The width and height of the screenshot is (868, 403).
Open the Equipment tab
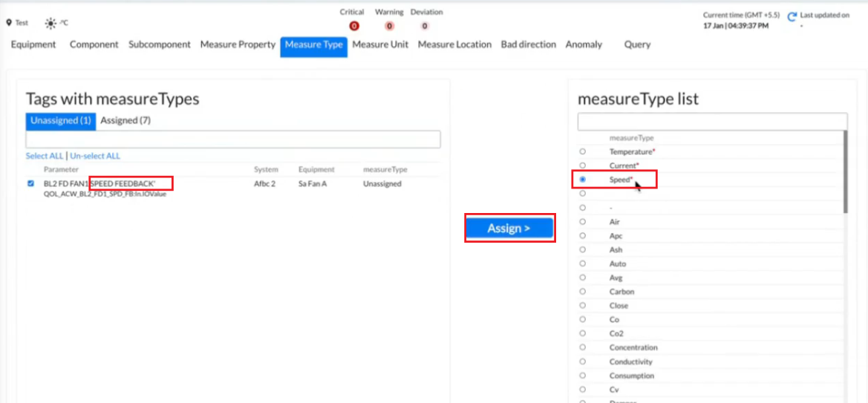coord(33,45)
